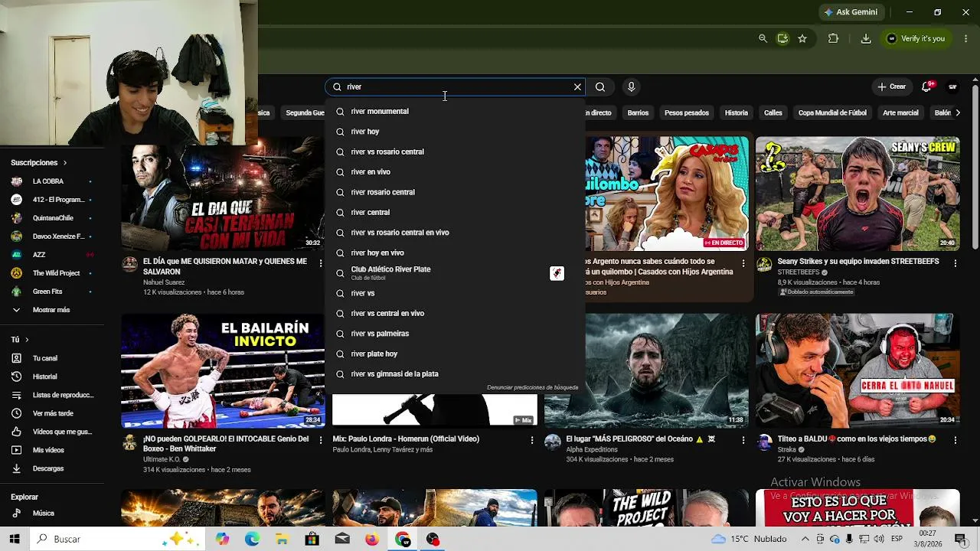The image size is (980, 551).
Task: Open Microsoft Edge from the taskbar
Action: click(252, 539)
